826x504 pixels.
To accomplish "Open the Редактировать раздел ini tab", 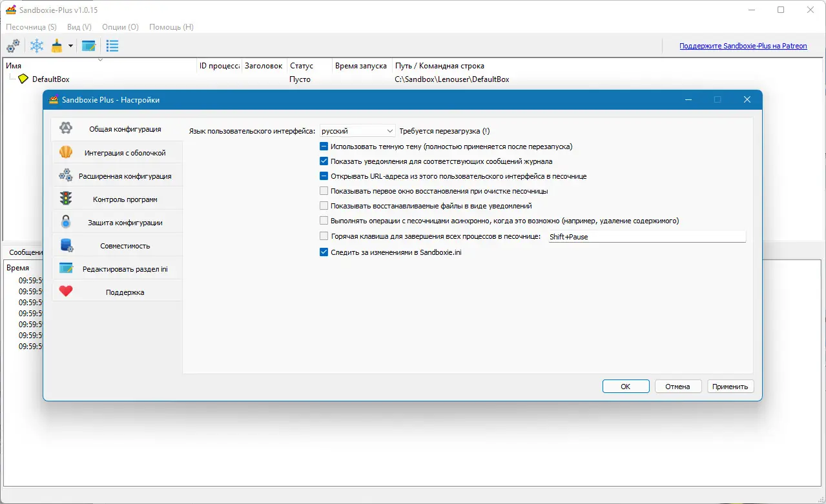I will coord(117,269).
